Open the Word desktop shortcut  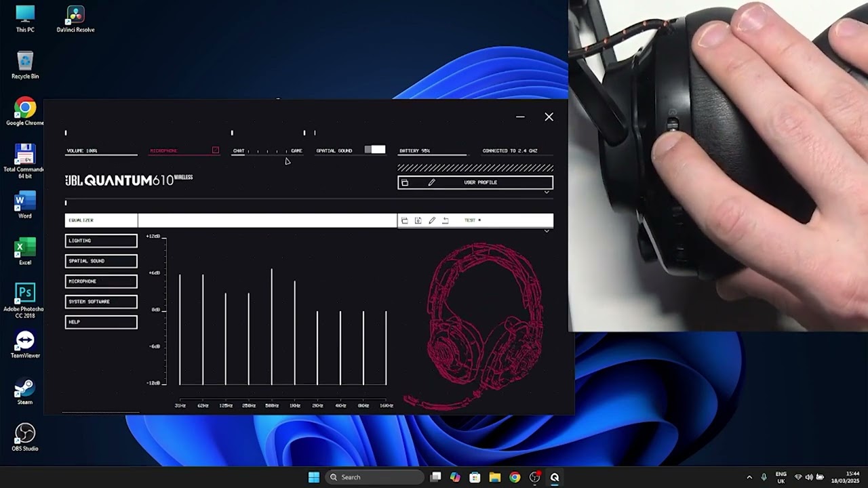(x=25, y=206)
